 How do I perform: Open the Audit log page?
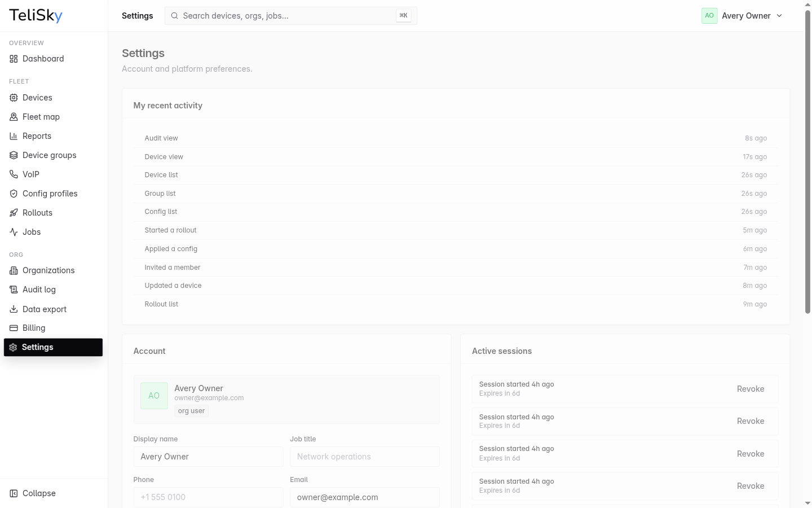[x=54, y=290]
